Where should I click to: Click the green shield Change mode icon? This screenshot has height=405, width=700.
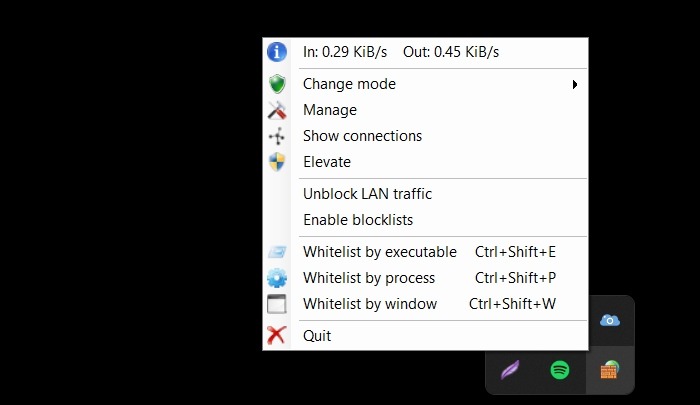click(277, 84)
